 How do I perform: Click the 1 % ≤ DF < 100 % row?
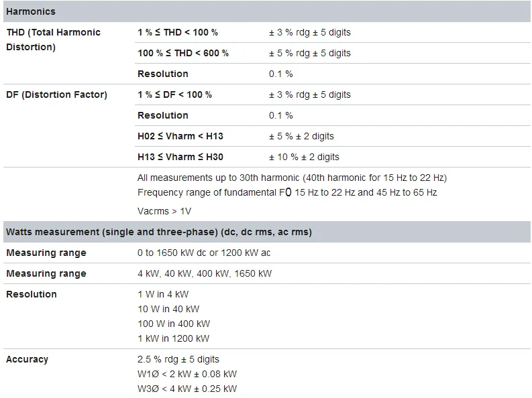coord(333,94)
